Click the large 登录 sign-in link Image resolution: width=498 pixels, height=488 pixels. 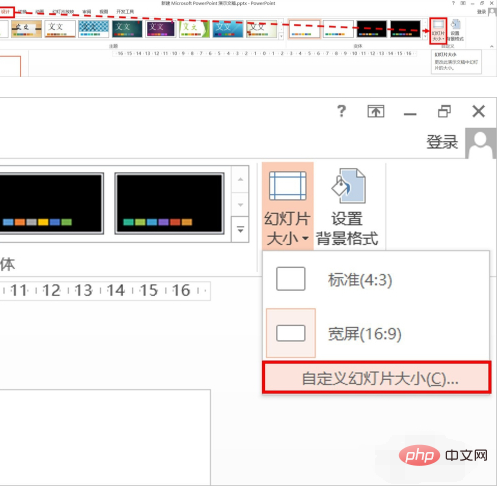442,142
